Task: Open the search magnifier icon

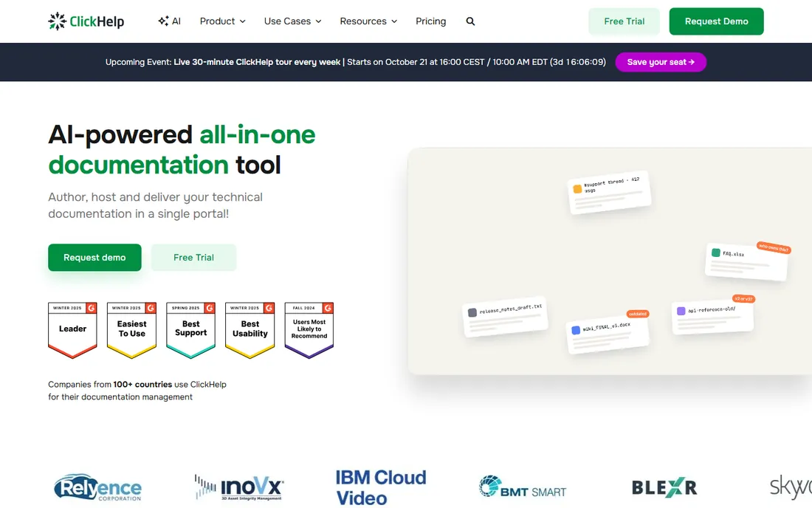Action: (470, 21)
